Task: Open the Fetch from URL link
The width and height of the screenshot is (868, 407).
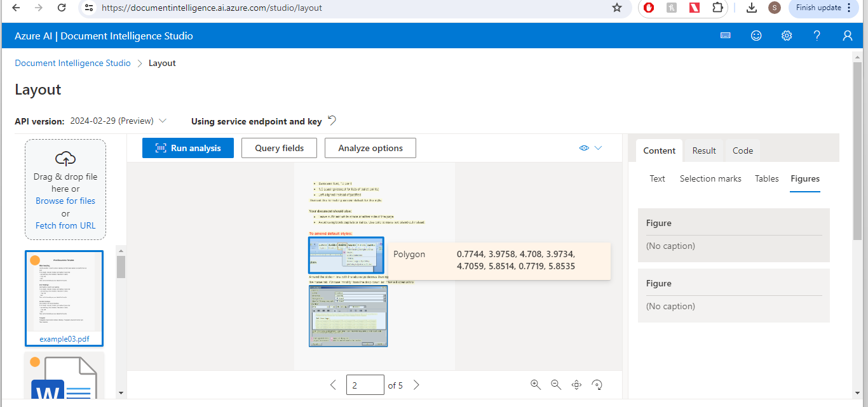Action: point(65,225)
